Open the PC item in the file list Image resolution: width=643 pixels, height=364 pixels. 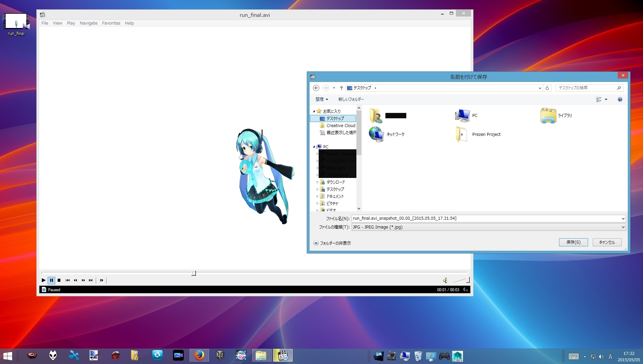point(466,116)
